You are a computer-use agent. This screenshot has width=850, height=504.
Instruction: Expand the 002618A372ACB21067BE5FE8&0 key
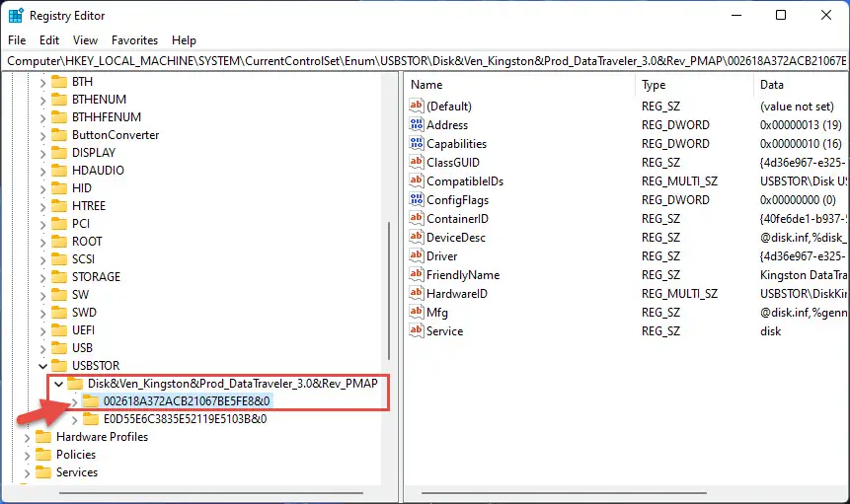tap(74, 401)
